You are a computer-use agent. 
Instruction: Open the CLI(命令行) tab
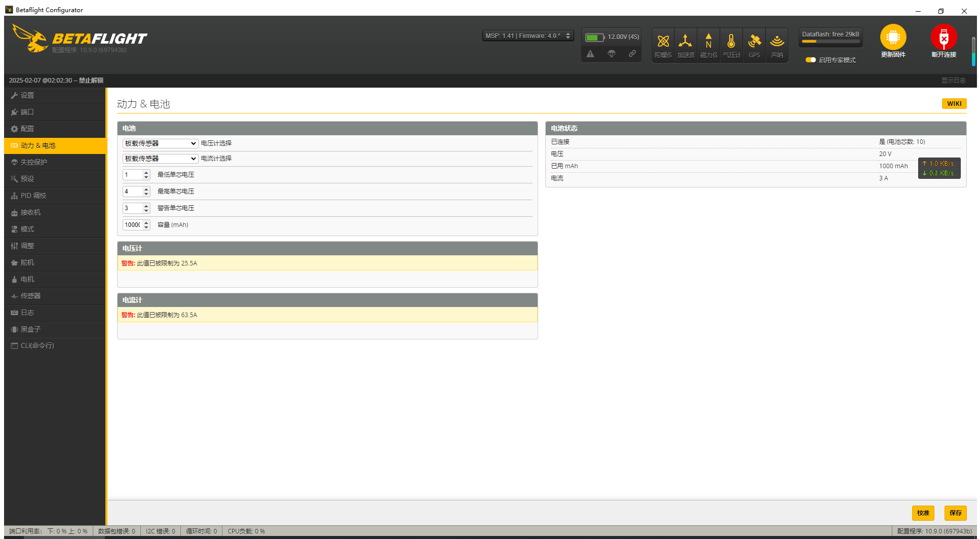click(55, 345)
